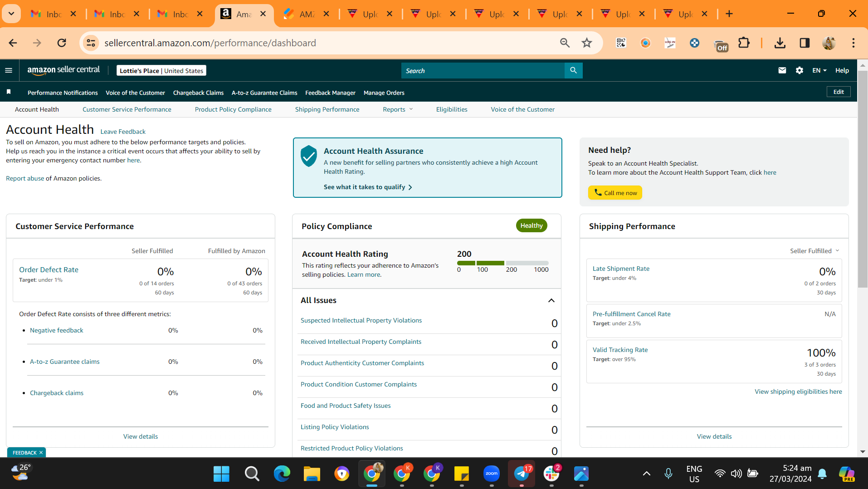Screen dimensions: 868x489
Task: Click the zoom magnifier icon in address bar
Action: (565, 43)
